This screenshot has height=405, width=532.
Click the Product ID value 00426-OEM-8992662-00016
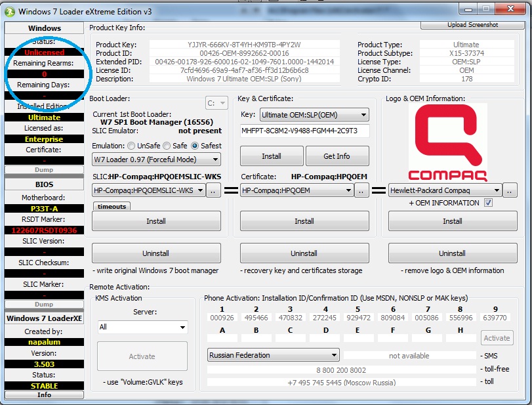click(244, 53)
